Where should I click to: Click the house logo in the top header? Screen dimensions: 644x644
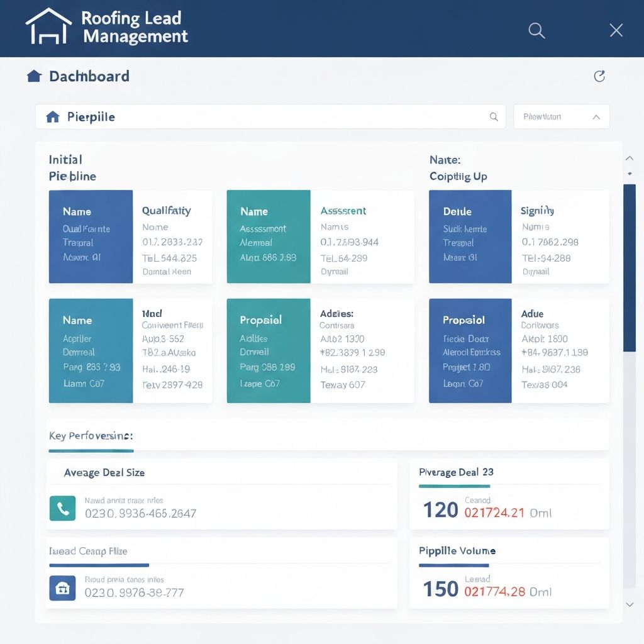(47, 28)
